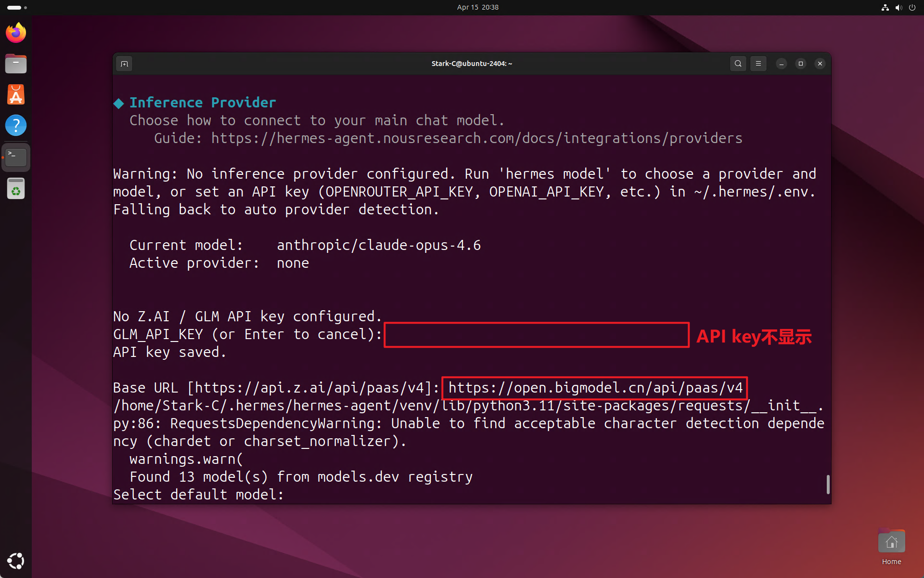The image size is (924, 578).
Task: Close the terminal window
Action: click(820, 64)
